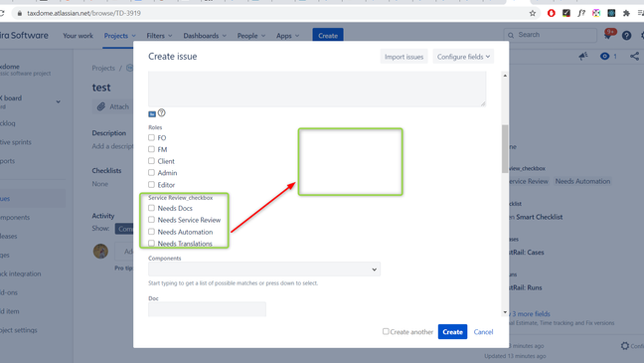
Task: Bookmark page with star icon
Action: pos(533,13)
